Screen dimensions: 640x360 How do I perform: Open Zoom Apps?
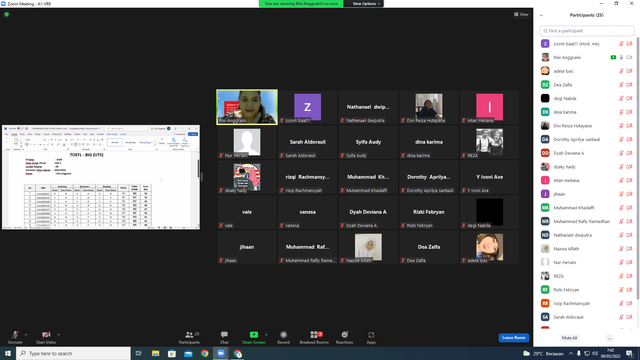(x=371, y=337)
